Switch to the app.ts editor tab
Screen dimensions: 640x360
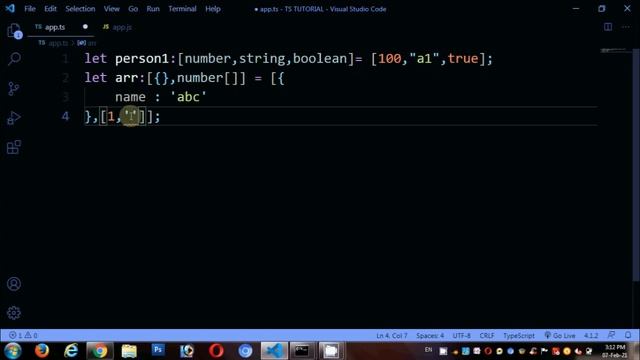coord(61,27)
